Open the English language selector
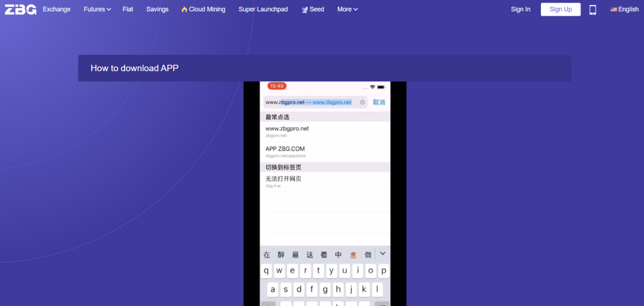Image resolution: width=644 pixels, height=306 pixels. (625, 9)
